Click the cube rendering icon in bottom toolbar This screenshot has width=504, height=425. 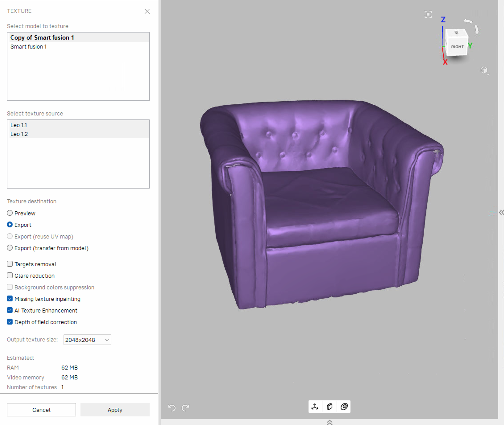tap(329, 407)
